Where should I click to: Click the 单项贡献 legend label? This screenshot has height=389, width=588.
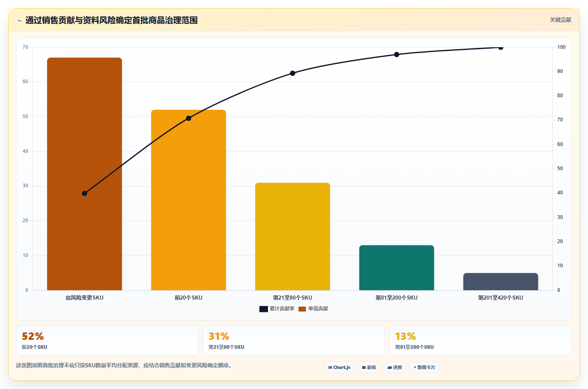[318, 309]
